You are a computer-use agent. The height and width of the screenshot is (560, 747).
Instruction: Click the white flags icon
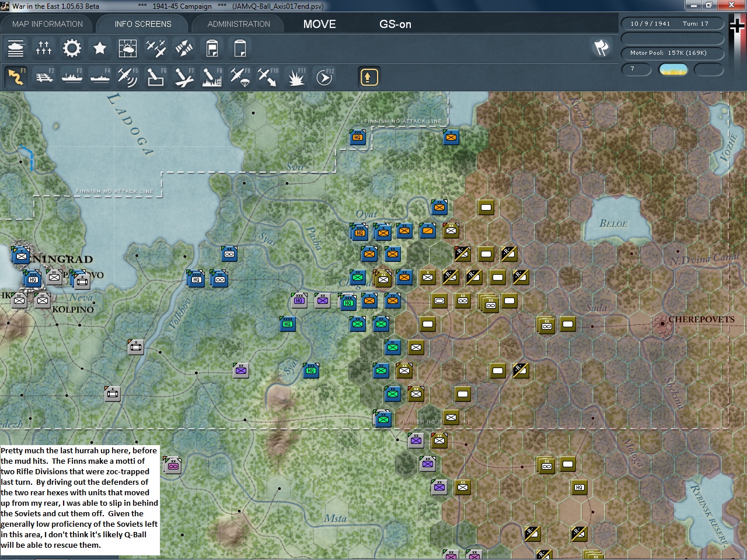[x=602, y=47]
